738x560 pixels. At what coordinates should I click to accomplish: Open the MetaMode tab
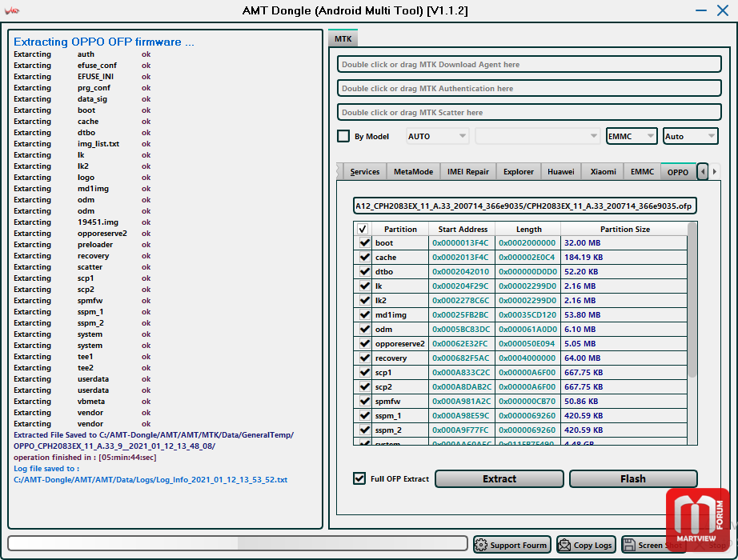click(413, 172)
